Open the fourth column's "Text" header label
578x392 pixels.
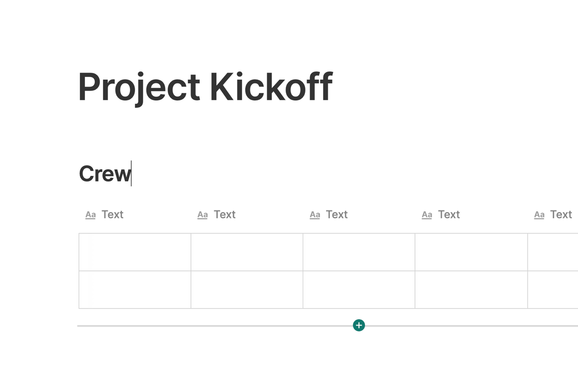(x=449, y=215)
